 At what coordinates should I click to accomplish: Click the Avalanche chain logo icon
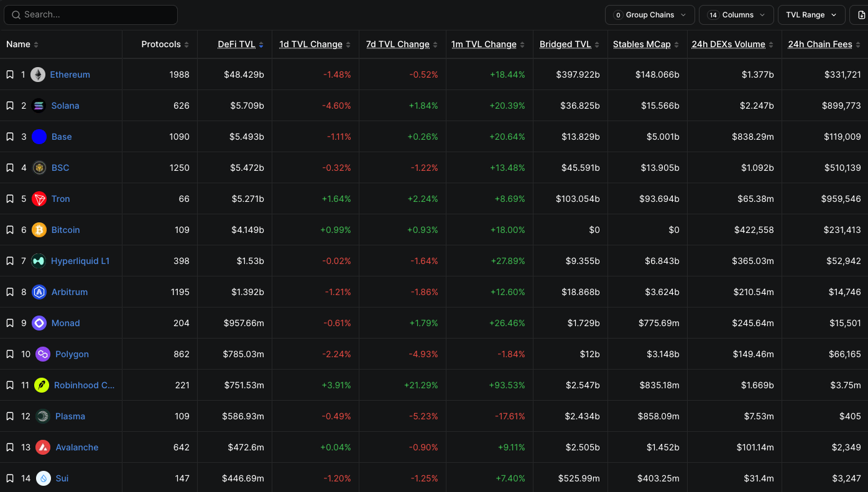pyautogui.click(x=43, y=447)
